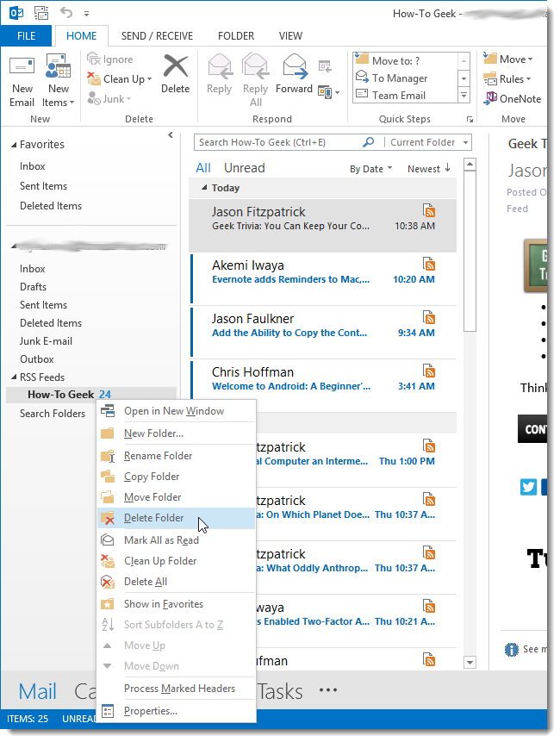
Task: Collapse the folder pane with arrow
Action: pyautogui.click(x=171, y=135)
